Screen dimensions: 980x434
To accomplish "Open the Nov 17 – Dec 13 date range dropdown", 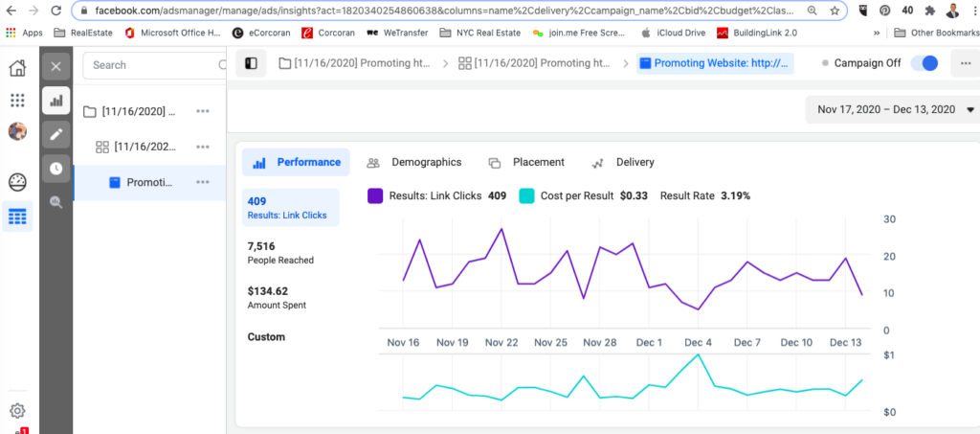I will pos(895,109).
